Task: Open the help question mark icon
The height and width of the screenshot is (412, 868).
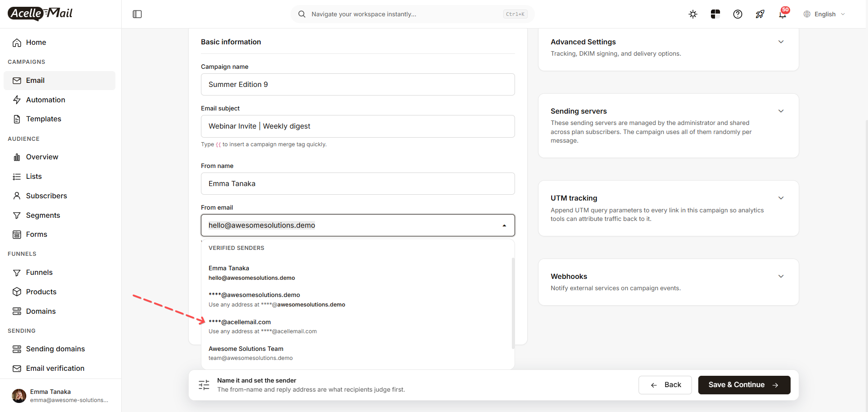Action: pos(738,14)
